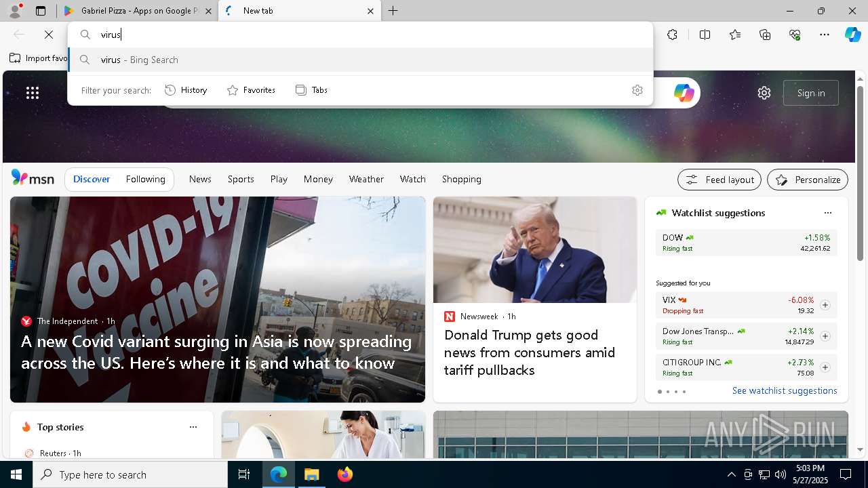Open Watchlist suggestions more options

click(x=828, y=213)
